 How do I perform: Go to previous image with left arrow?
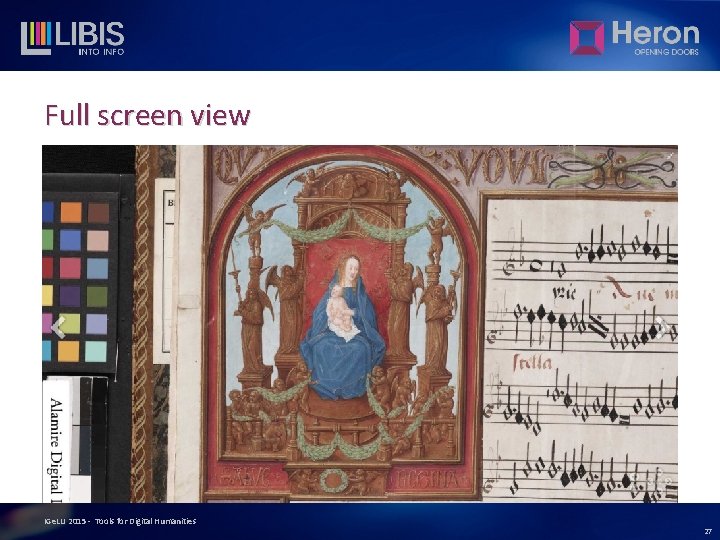58,327
